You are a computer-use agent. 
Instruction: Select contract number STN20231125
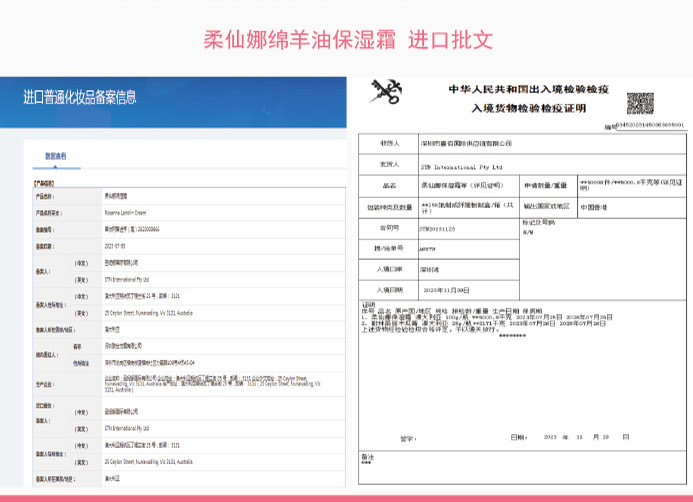(x=437, y=229)
